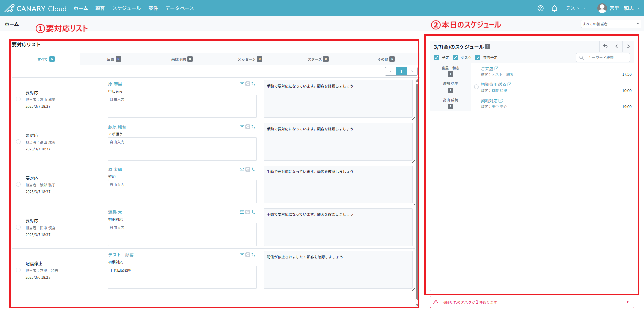Click phone icon for 原 麻里
The width and height of the screenshot is (644, 314).
pyautogui.click(x=253, y=84)
